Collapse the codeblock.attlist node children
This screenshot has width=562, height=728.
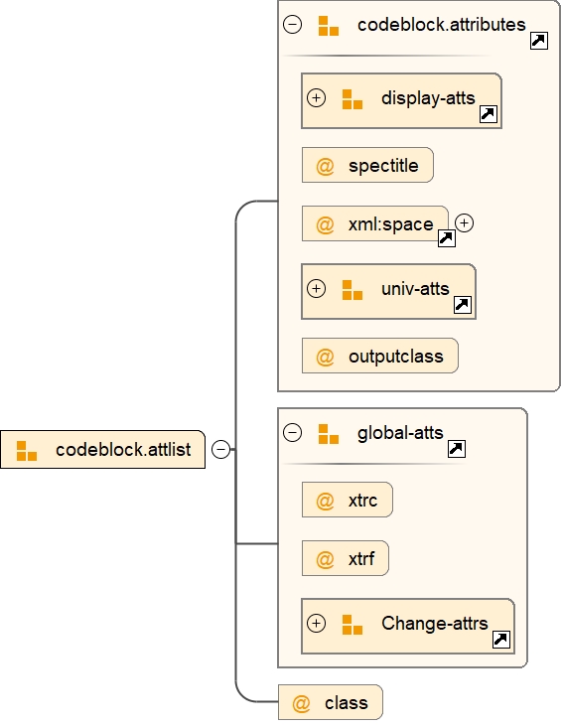(x=220, y=450)
